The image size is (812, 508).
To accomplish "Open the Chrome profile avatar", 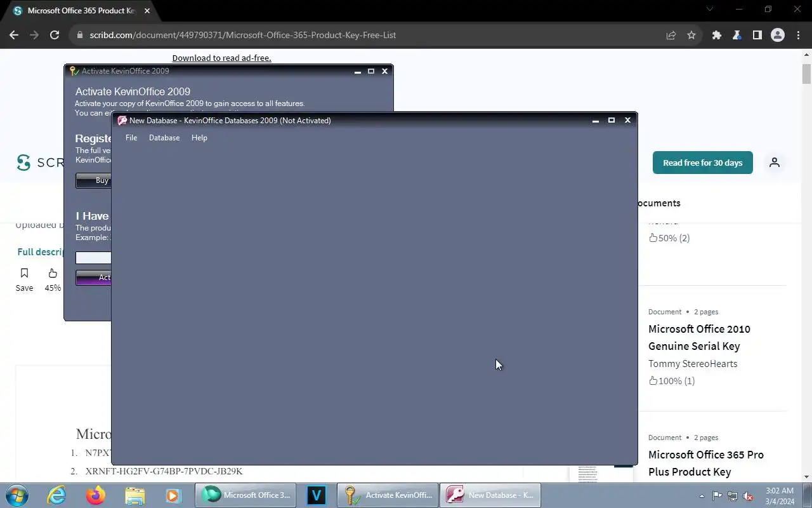I will [778, 36].
